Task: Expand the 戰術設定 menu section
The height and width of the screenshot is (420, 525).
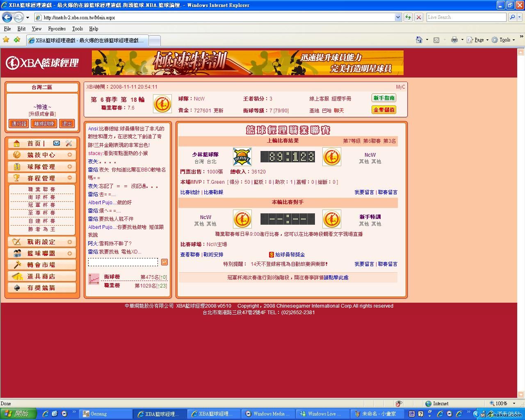Action: pyautogui.click(x=70, y=242)
